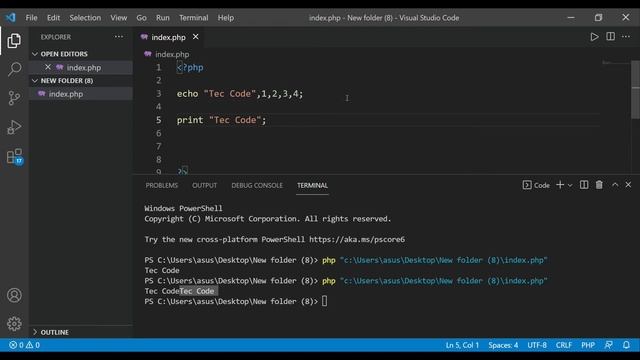640x360 pixels.
Task: Expand the Outline section
Action: [54, 332]
